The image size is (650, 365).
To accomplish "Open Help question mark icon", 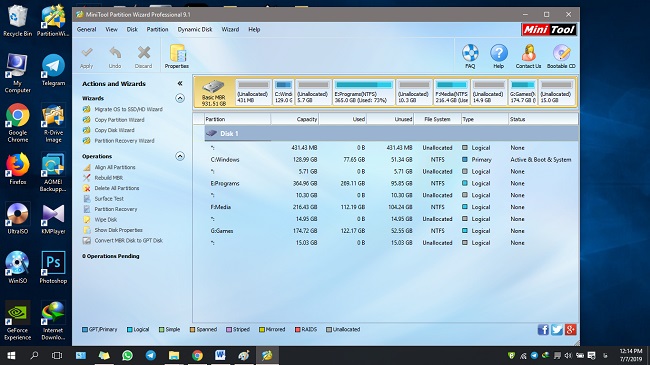I will 499,56.
